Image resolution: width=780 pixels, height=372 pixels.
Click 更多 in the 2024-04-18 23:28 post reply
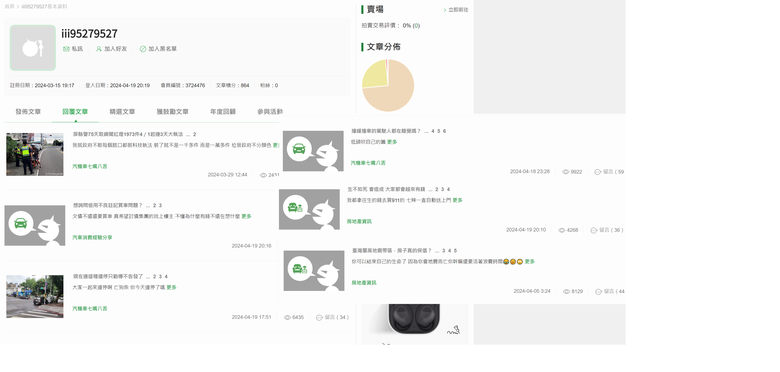(392, 142)
